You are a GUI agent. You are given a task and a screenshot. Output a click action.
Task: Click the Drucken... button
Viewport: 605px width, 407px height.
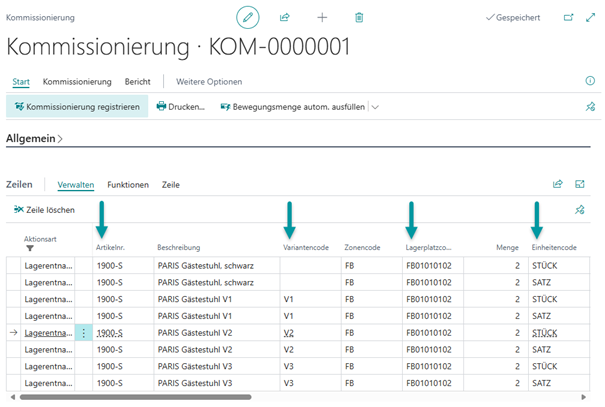coord(180,107)
